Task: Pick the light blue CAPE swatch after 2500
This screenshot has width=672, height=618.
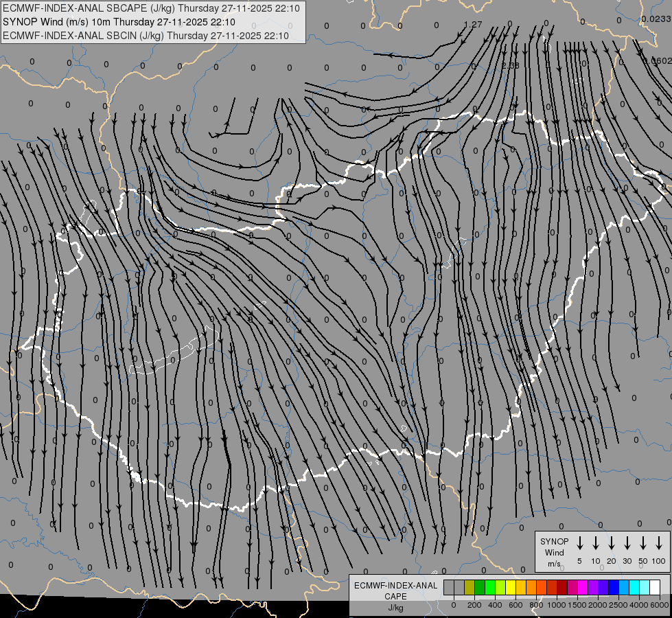Action: point(623,588)
